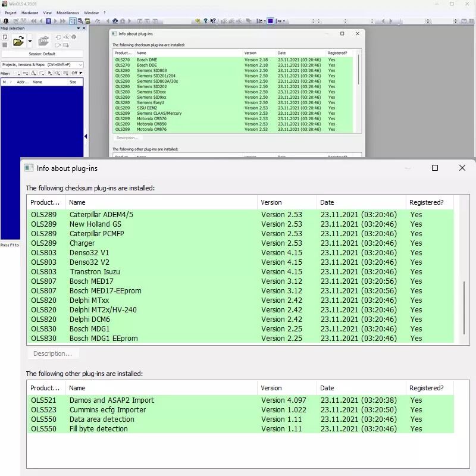This screenshot has width=476, height=476.
Task: Open the Hardware menu
Action: pyautogui.click(x=30, y=12)
